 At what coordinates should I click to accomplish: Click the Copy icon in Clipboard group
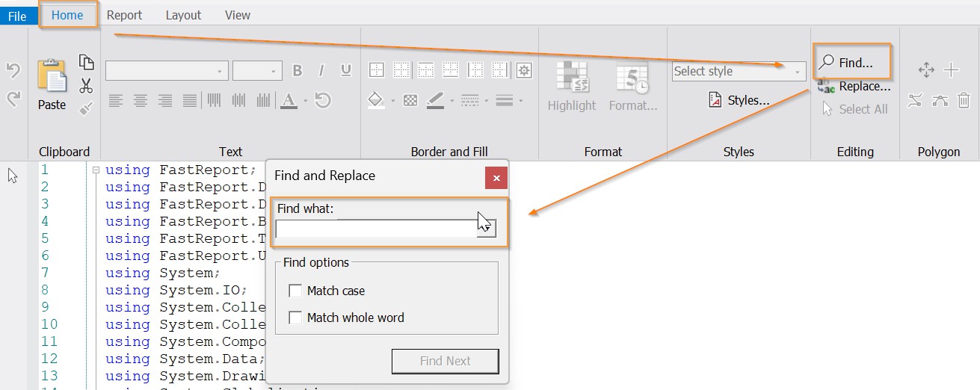pyautogui.click(x=86, y=63)
